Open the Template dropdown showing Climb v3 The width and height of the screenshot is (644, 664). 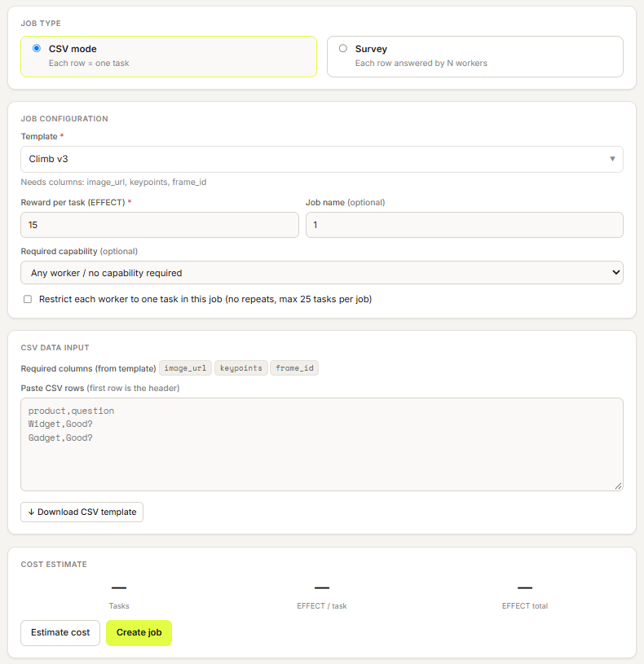(x=322, y=159)
